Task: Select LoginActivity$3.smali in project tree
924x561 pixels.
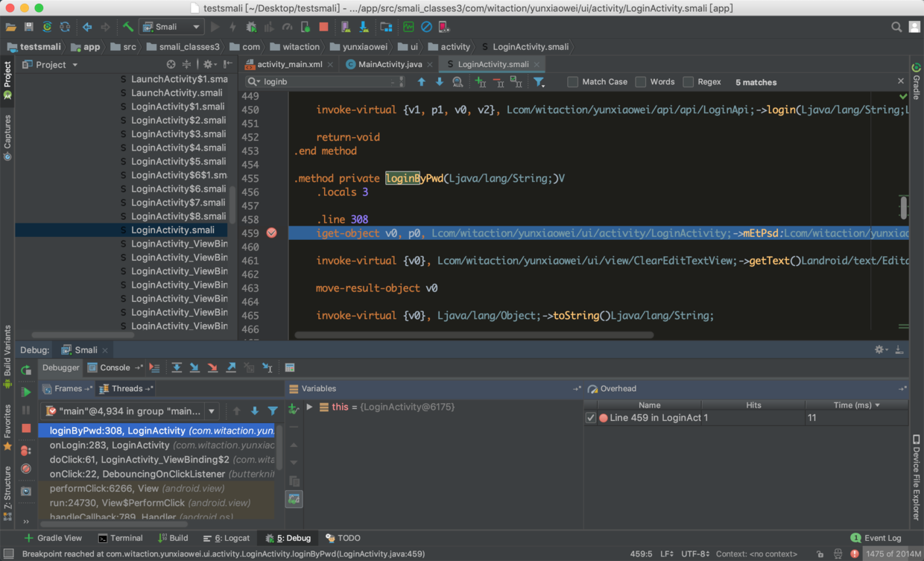Action: coord(178,134)
